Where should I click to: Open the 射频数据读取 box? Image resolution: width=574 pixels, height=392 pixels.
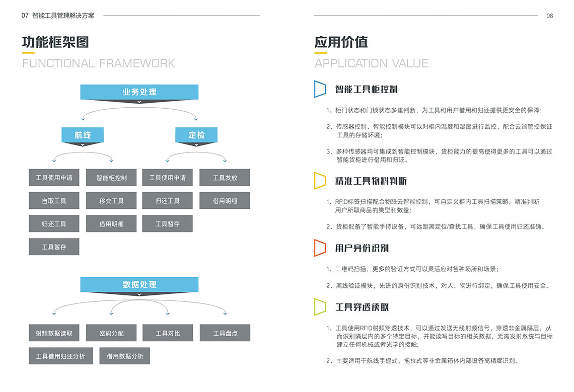click(x=54, y=333)
